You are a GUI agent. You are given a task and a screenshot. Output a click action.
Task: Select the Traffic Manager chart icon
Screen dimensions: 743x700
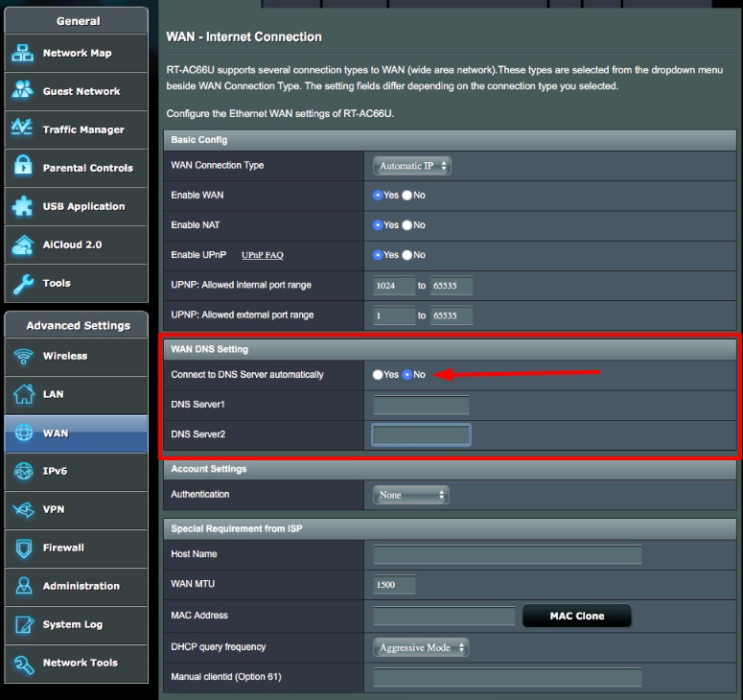pyautogui.click(x=23, y=129)
